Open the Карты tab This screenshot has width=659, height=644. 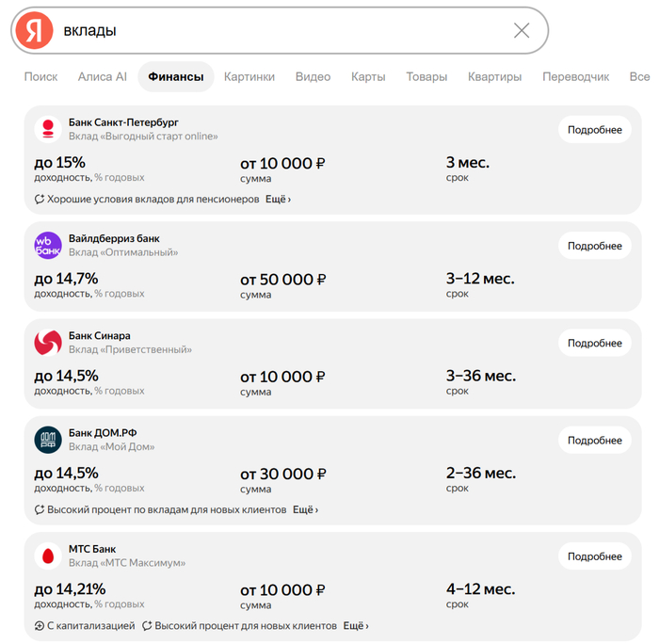click(x=368, y=76)
